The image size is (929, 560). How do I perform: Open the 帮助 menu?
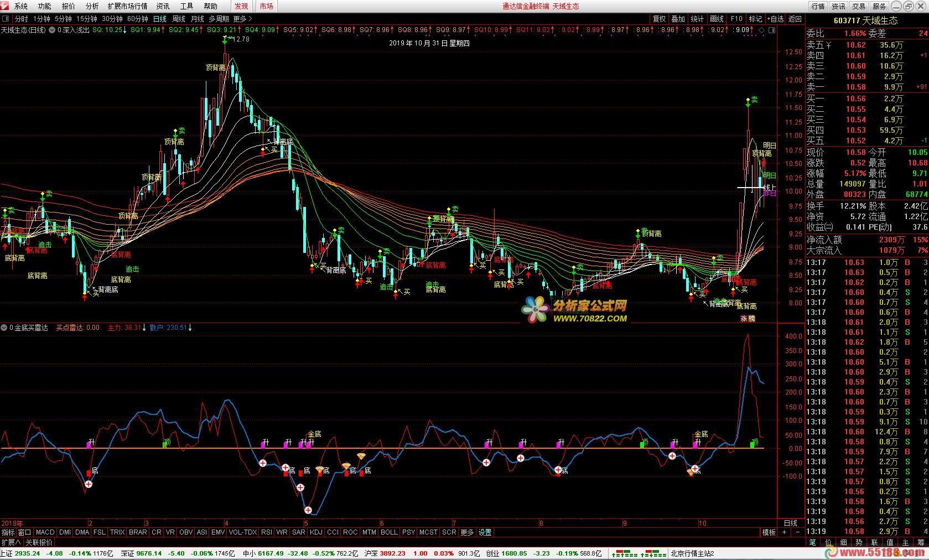click(x=210, y=6)
